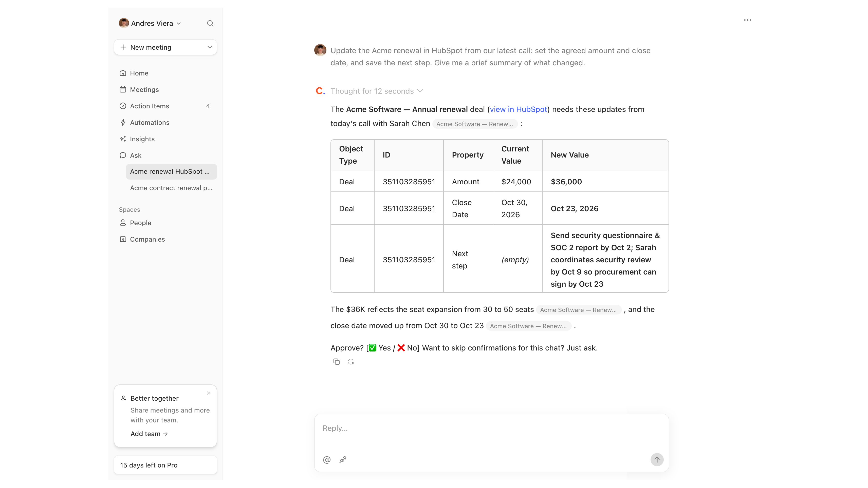Select the Acme renewal HubSpot chat

171,171
